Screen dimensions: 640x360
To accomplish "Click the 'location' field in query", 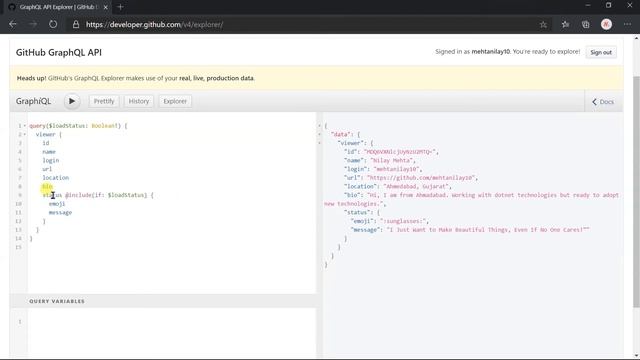I will click(56, 178).
